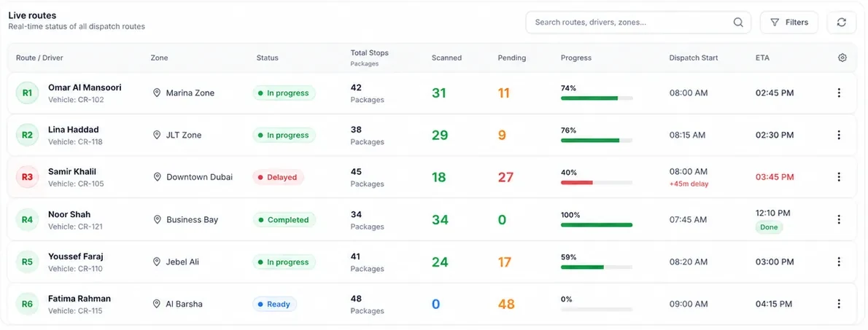Screen dimensions: 868x330
Task: Click the pending count 27
Action: point(505,178)
